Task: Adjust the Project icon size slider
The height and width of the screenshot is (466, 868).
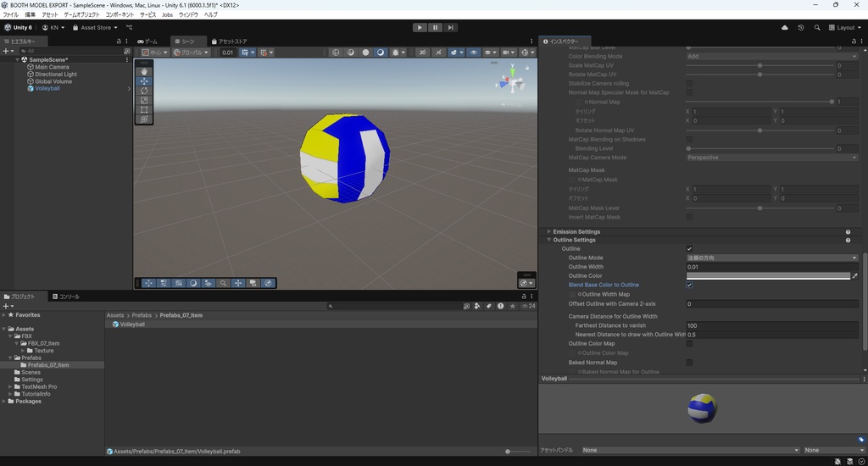Action: [x=518, y=452]
